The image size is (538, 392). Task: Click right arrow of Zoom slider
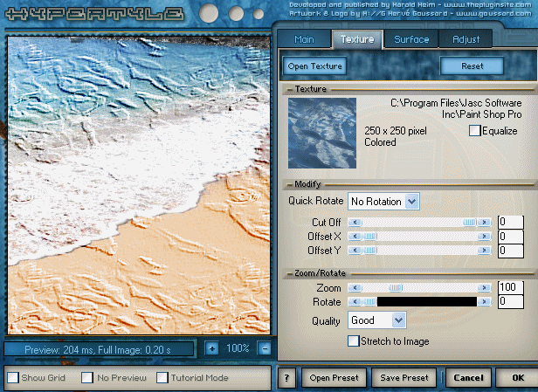[x=483, y=287]
